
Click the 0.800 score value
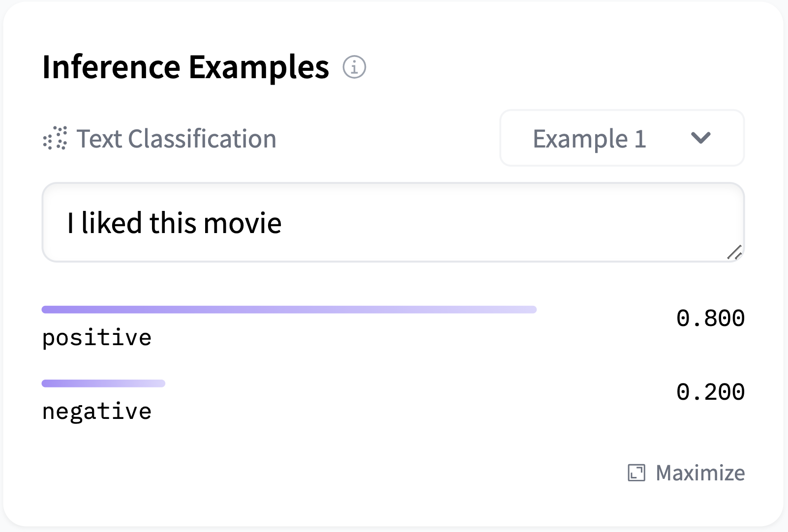pos(710,318)
